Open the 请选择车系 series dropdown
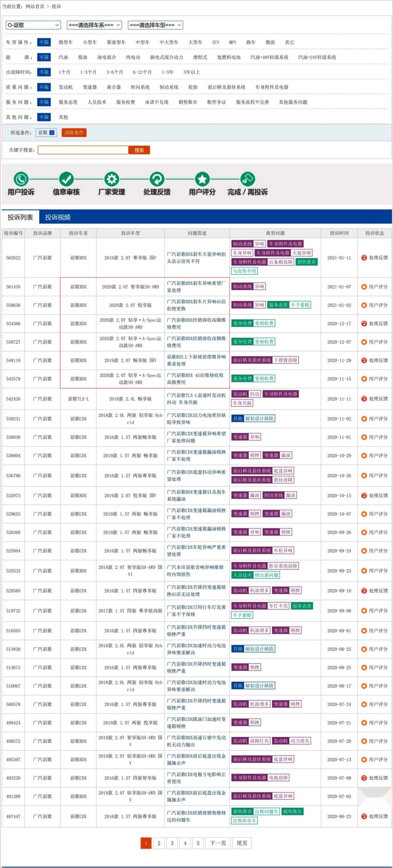The image size is (393, 868). coord(94,25)
